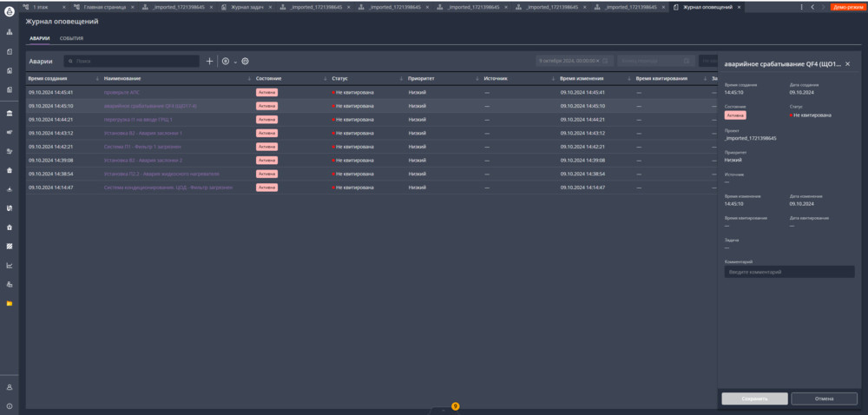Open the chart graph icon in sidebar
Screen dimensions: 868x415
(x=9, y=265)
